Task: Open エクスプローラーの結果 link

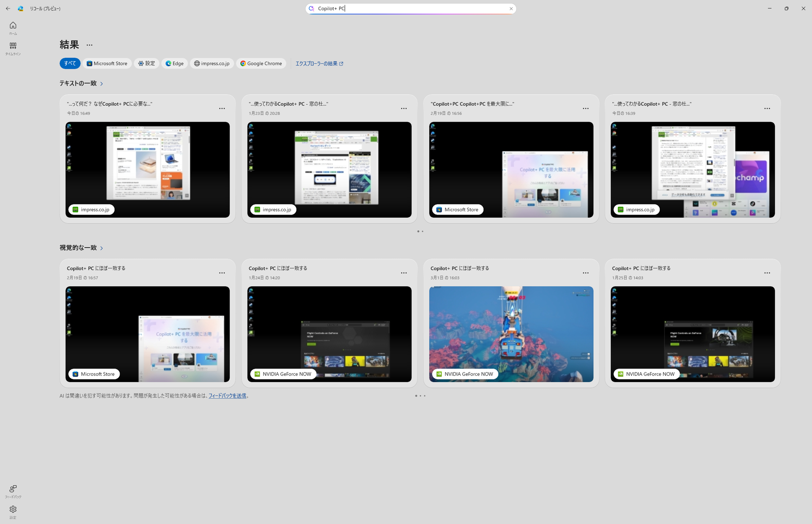Action: coord(319,63)
